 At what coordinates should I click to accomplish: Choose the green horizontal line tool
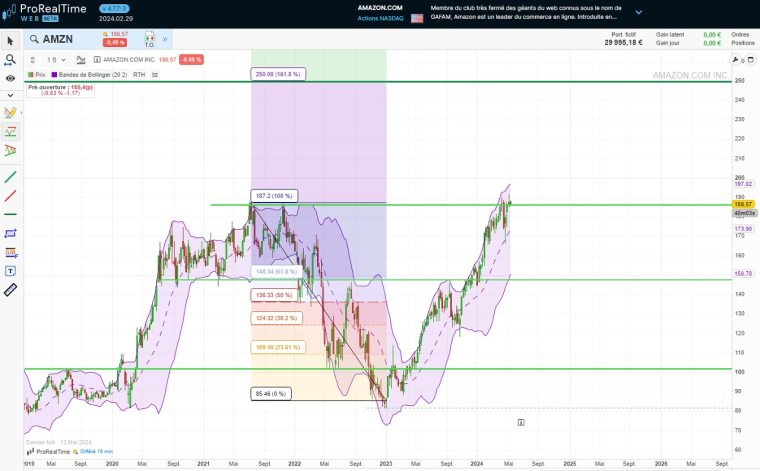tap(10, 214)
